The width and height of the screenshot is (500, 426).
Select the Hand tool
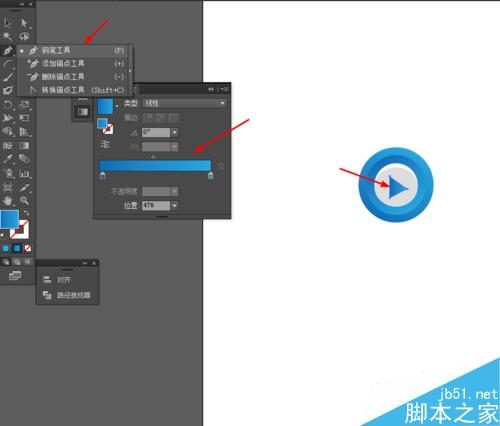8,201
